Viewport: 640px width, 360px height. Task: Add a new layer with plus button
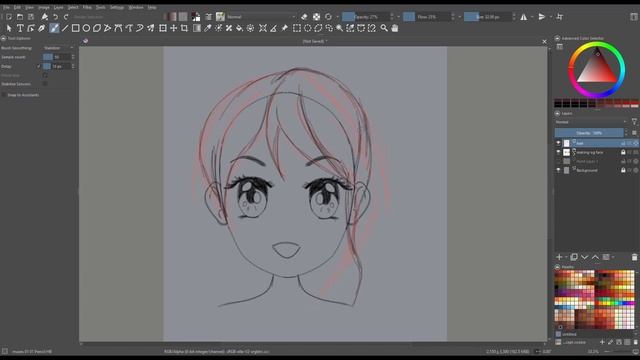(x=559, y=257)
